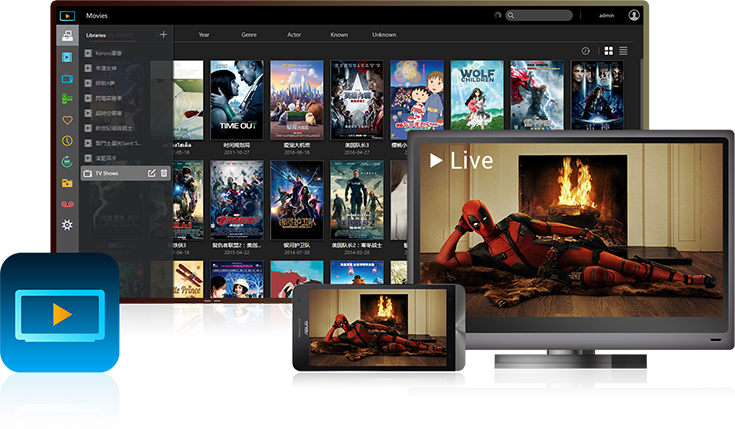Open the green circular-arrow sidebar icon
The width and height of the screenshot is (735, 429).
pos(67,162)
